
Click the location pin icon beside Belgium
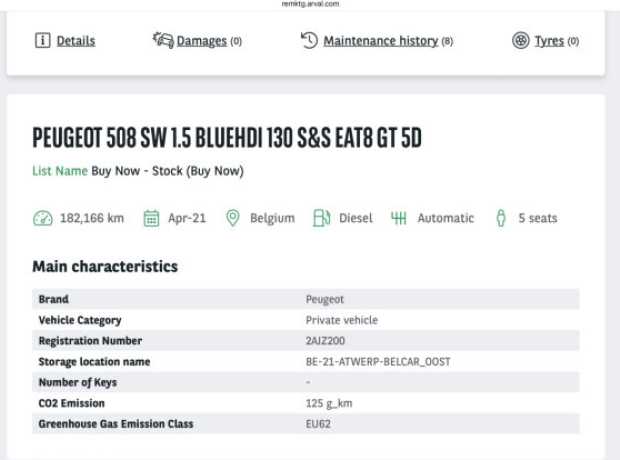point(232,218)
